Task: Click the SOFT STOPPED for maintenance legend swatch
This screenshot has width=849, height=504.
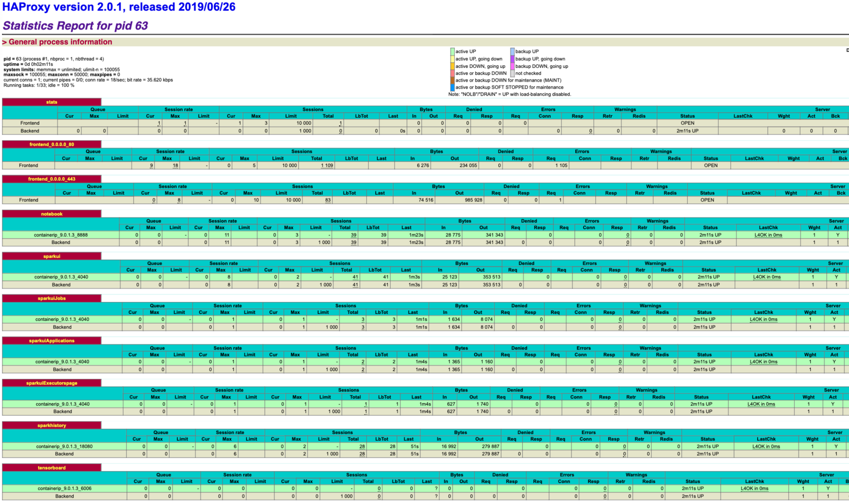Action: pos(452,88)
